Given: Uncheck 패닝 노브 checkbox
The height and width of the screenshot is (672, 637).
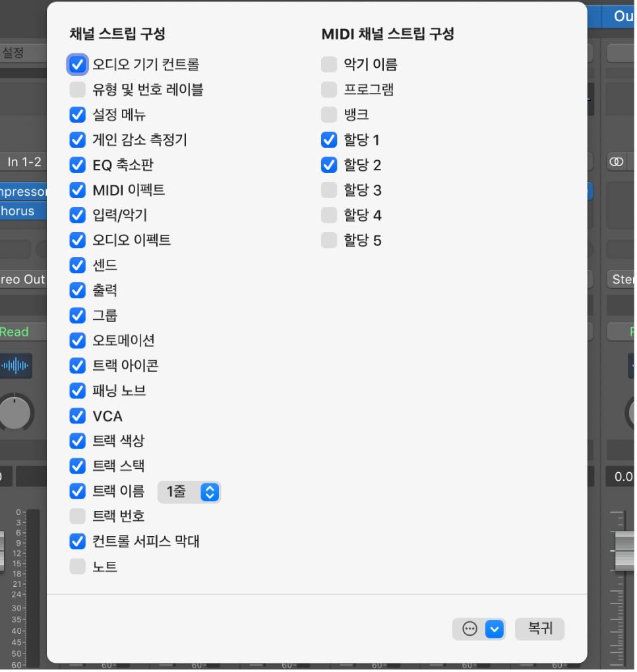Looking at the screenshot, I should click(x=78, y=390).
